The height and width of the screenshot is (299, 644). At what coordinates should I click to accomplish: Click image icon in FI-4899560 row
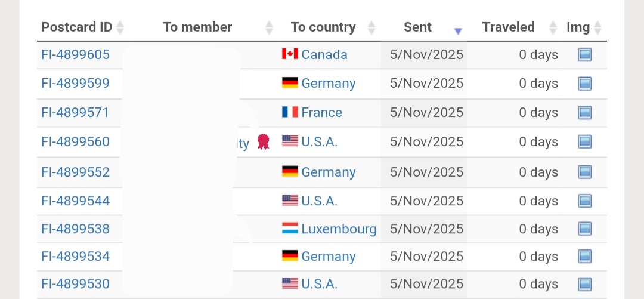pyautogui.click(x=584, y=142)
